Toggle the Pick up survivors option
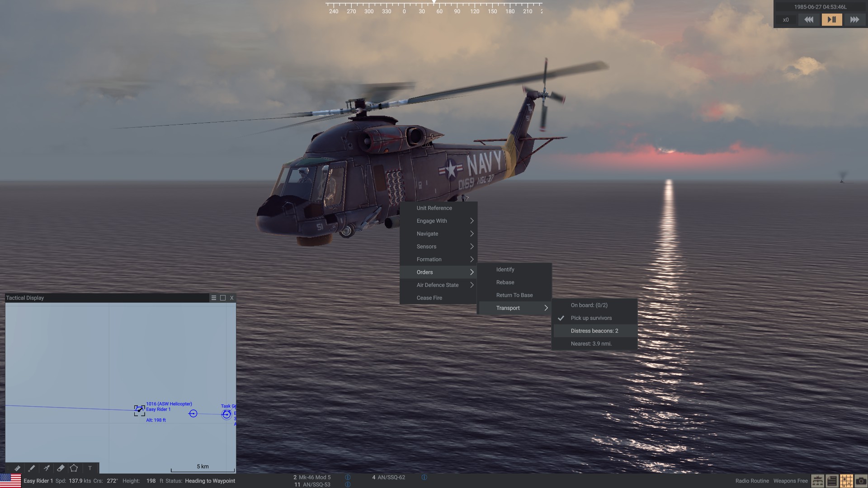Screen dimensions: 868x488 click(x=595, y=318)
